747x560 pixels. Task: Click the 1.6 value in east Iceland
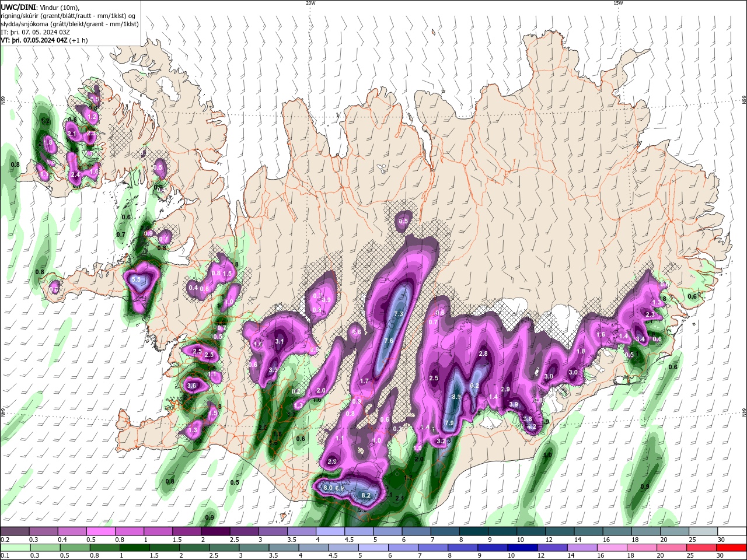(601, 334)
